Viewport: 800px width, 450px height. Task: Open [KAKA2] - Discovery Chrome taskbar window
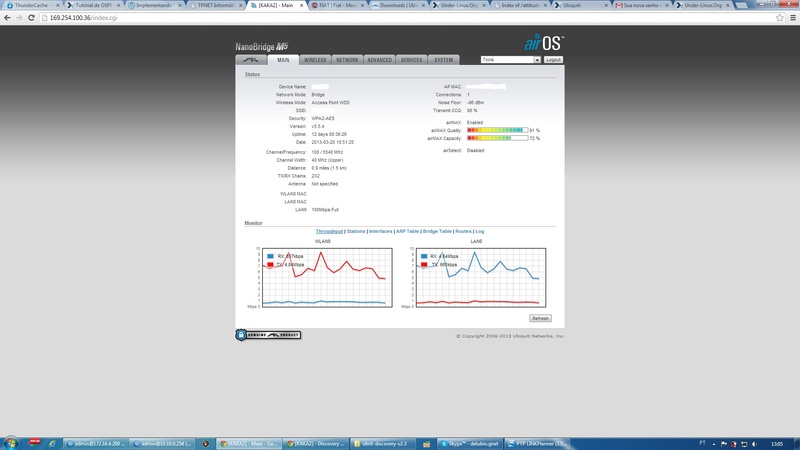pos(316,443)
